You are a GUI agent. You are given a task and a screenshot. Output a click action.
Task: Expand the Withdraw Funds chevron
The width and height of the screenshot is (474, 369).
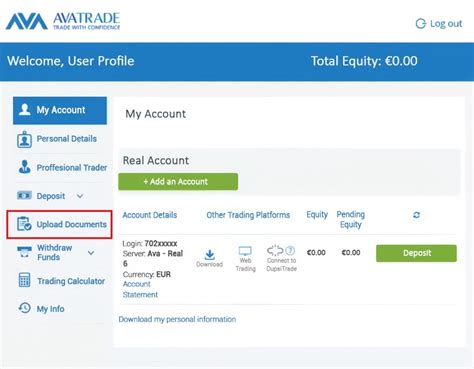(91, 253)
